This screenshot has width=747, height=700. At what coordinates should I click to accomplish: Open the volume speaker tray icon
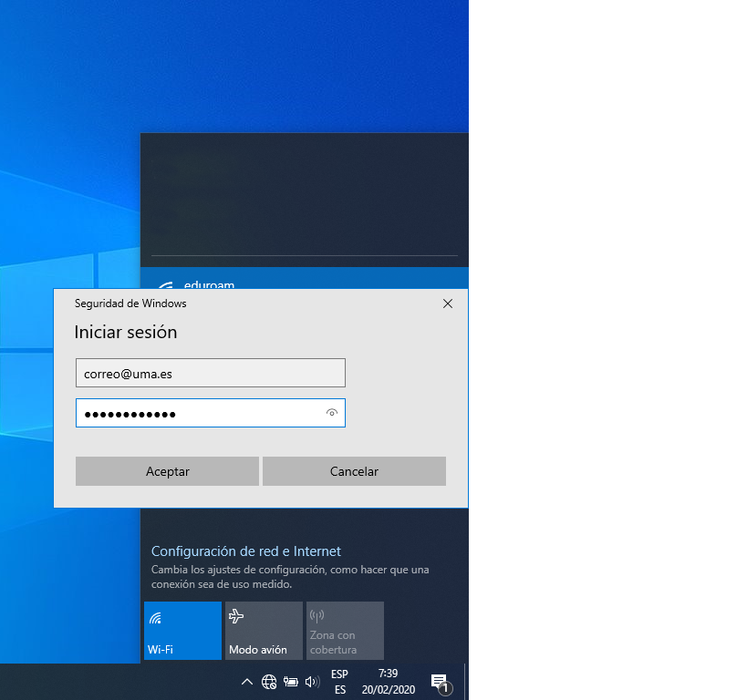[x=312, y=682]
